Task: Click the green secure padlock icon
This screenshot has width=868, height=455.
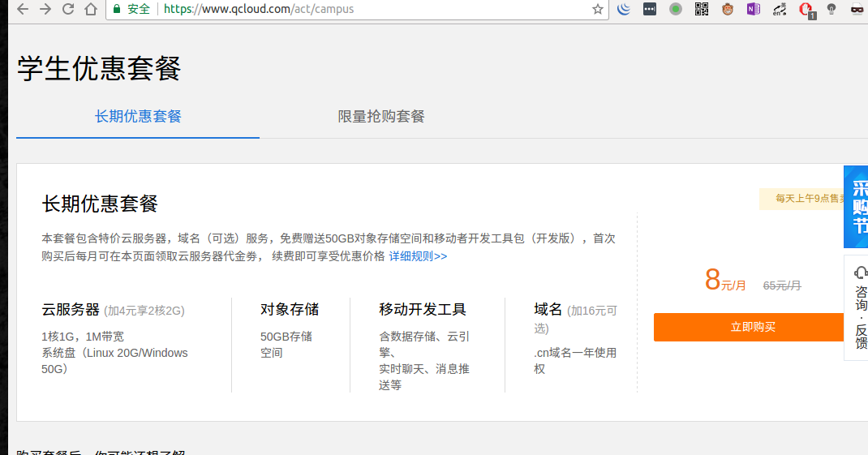Action: point(118,10)
